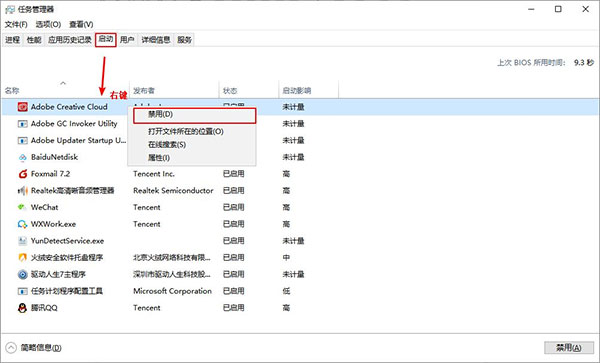Click the Adobe Creative Cloud icon
The height and width of the screenshot is (363, 600).
coord(23,107)
